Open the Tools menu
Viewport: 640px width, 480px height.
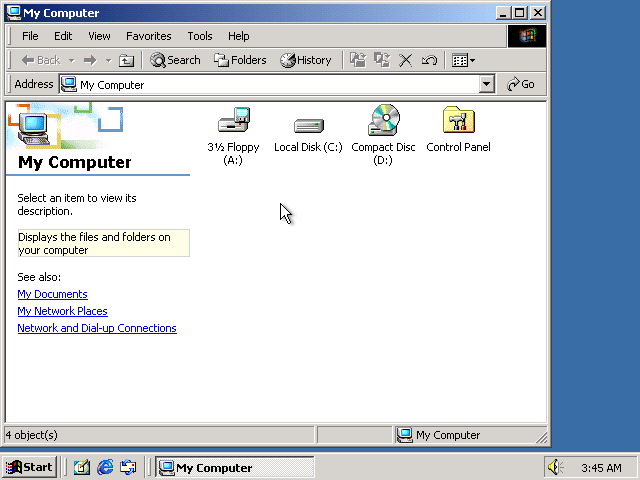click(200, 36)
